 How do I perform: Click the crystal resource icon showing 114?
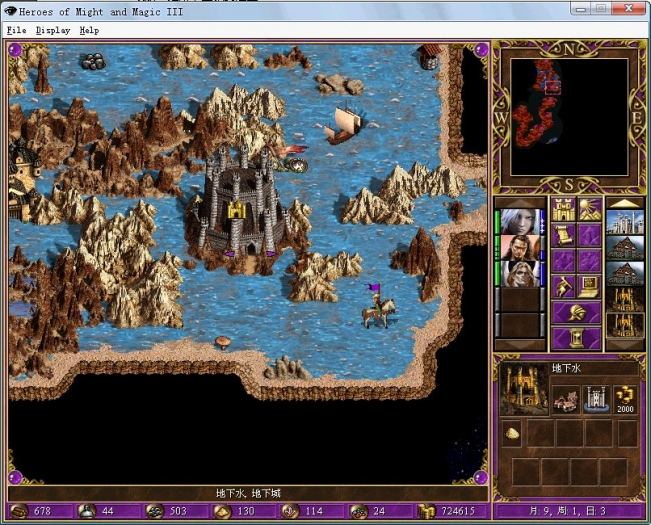tap(289, 511)
